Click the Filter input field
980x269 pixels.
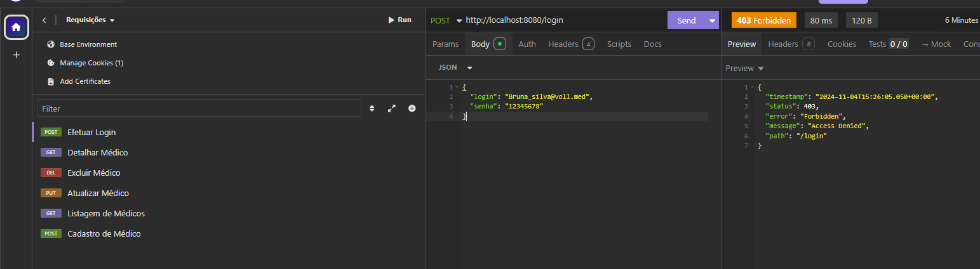[199, 108]
